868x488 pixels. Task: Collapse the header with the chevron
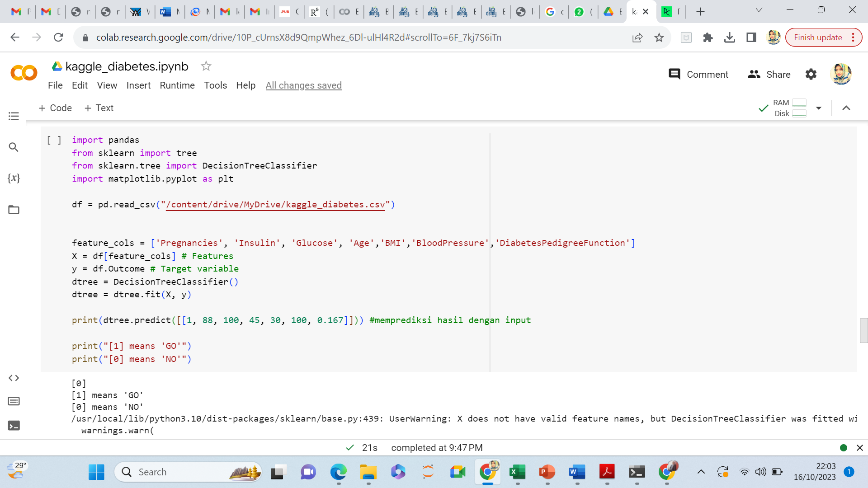pos(846,108)
